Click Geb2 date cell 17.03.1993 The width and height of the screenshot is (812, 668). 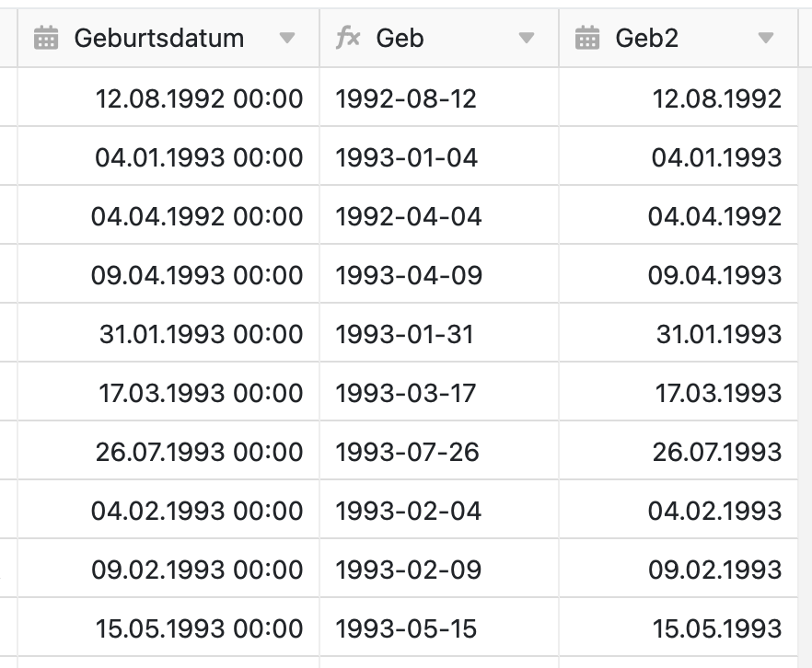tap(716, 393)
